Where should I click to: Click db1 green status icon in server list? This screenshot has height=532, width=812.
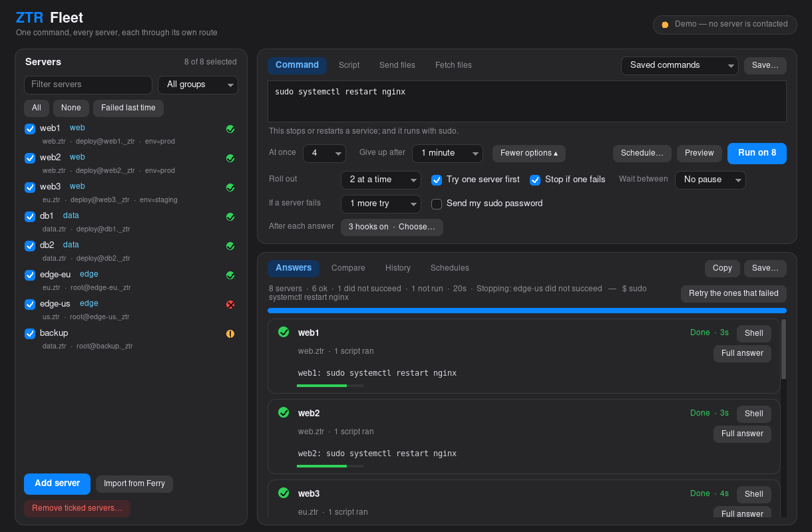[x=230, y=217]
